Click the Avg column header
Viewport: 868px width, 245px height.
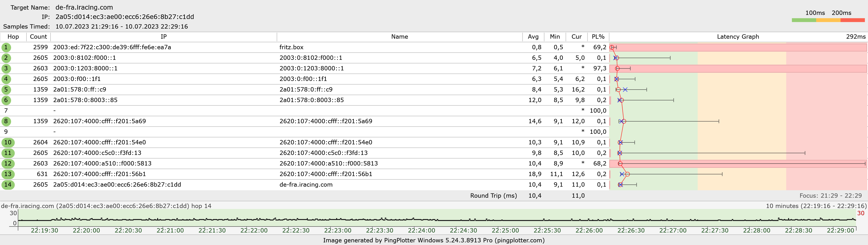(x=533, y=37)
